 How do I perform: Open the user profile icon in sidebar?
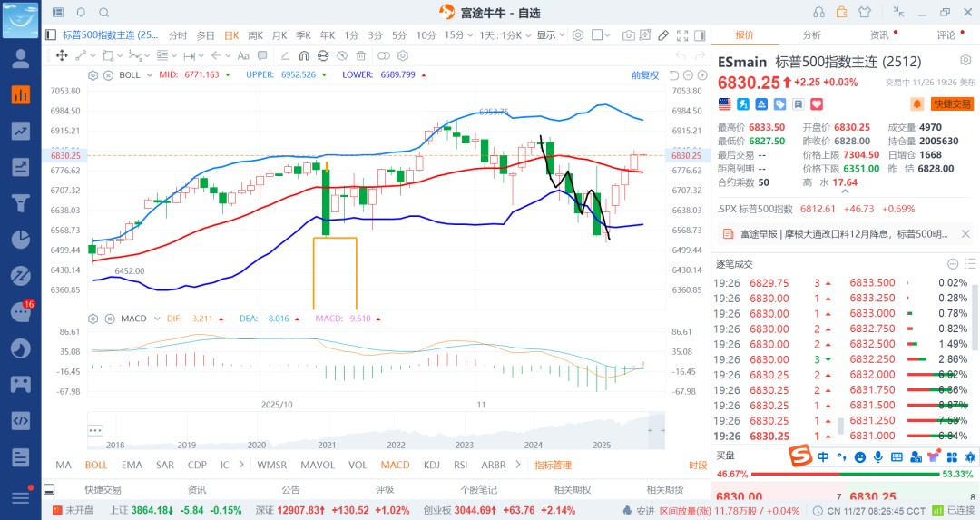click(x=20, y=58)
